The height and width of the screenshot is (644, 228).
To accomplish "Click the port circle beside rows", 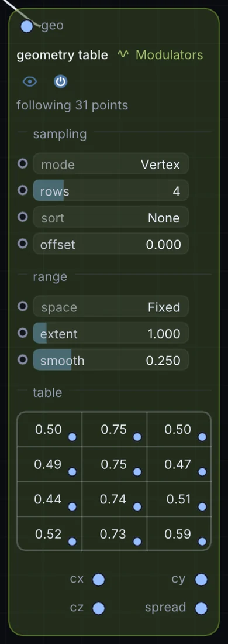I will [23, 191].
